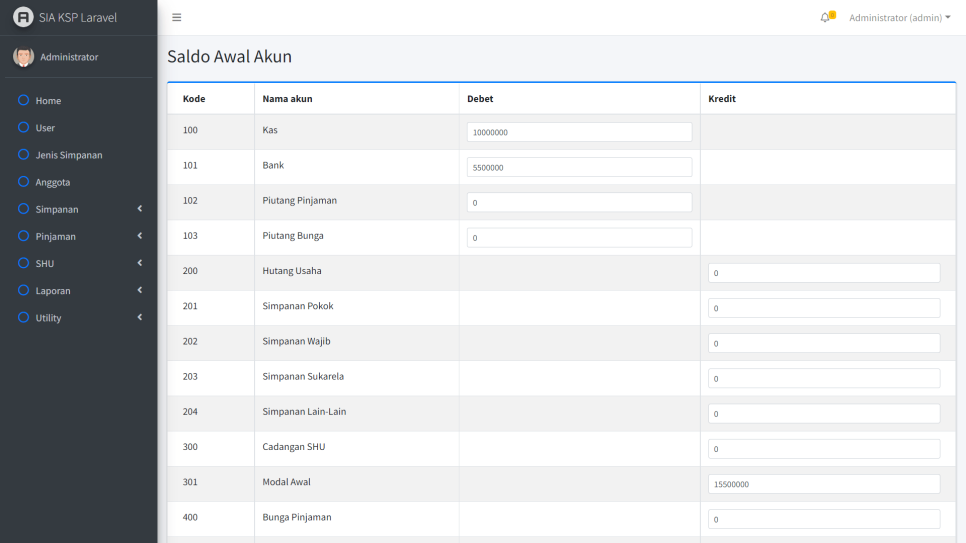This screenshot has width=966, height=543.
Task: Click the Modal Awal account name
Action: click(286, 482)
